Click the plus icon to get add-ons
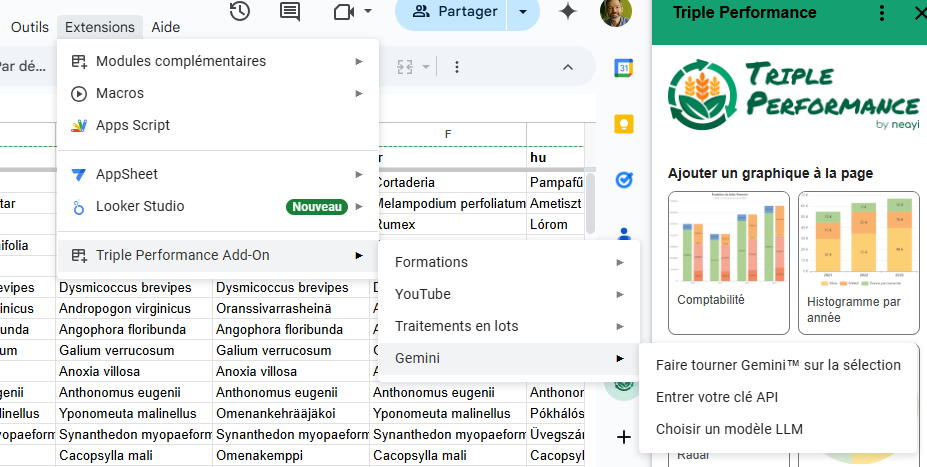This screenshot has width=927, height=467. click(624, 437)
